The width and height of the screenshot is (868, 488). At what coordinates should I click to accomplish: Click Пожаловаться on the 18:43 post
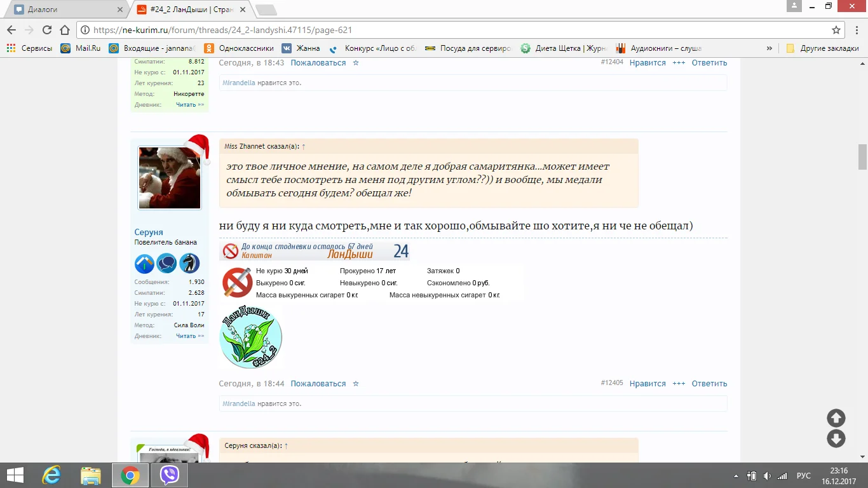click(318, 63)
